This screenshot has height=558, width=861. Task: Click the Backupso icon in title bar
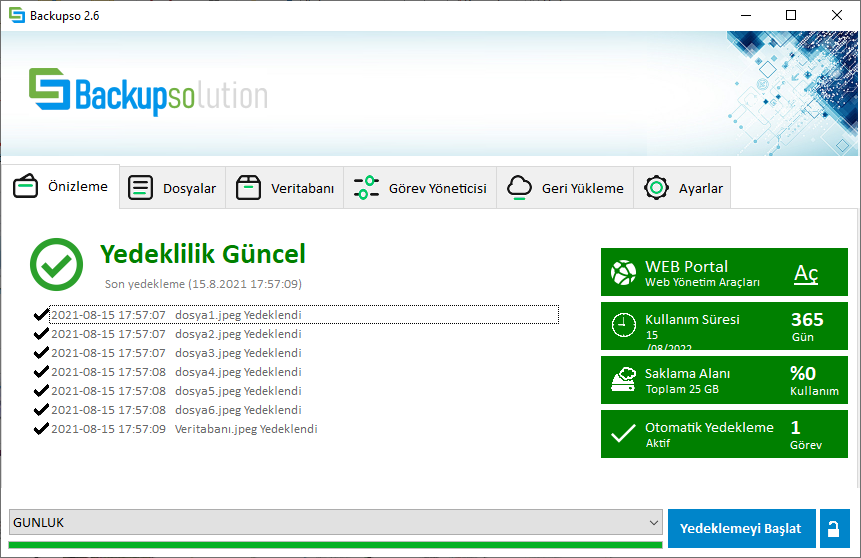16,16
